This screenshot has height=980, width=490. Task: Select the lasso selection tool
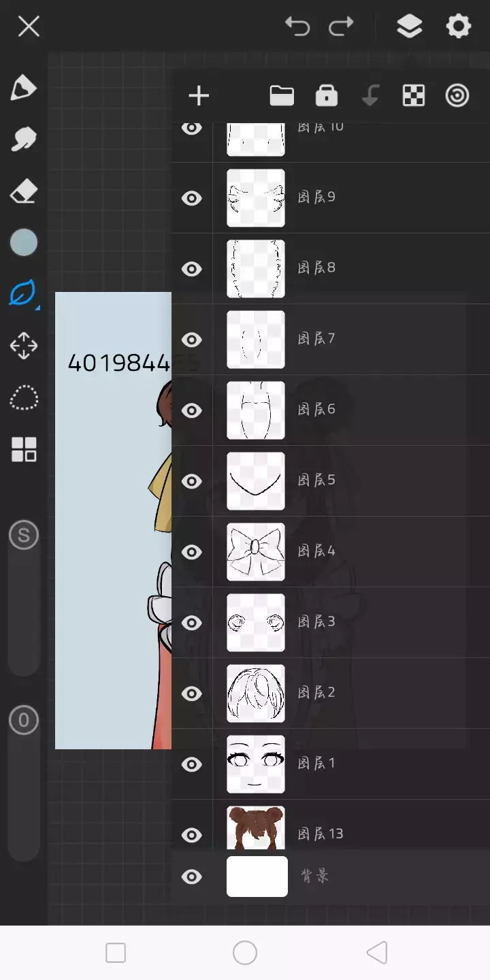(24, 398)
